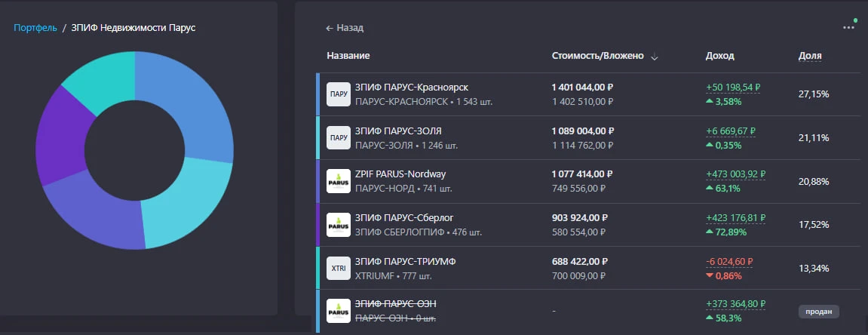Click the sort arrow next to Стоимость/Вложено
The height and width of the screenshot is (335, 868).
tap(655, 57)
